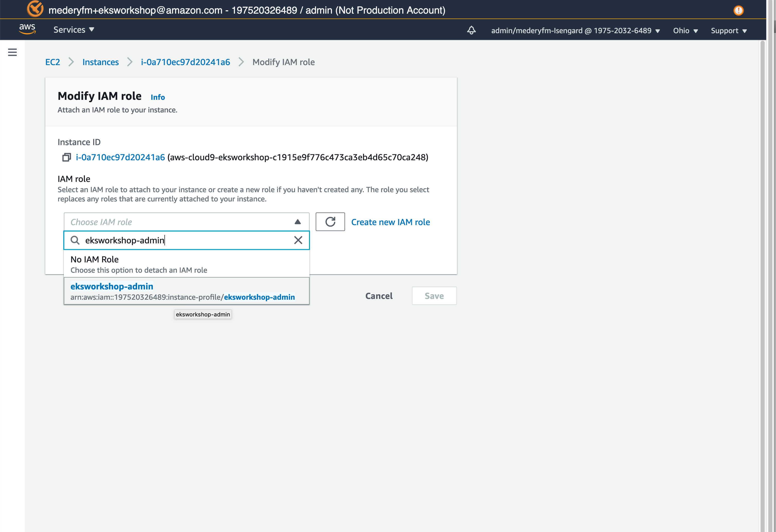
Task: Click the Cancel button
Action: tap(378, 296)
